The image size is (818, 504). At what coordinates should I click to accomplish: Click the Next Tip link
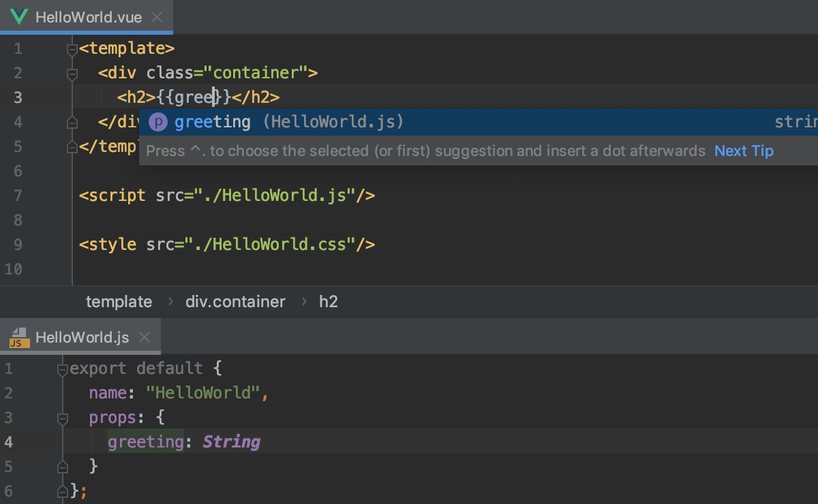tap(744, 151)
